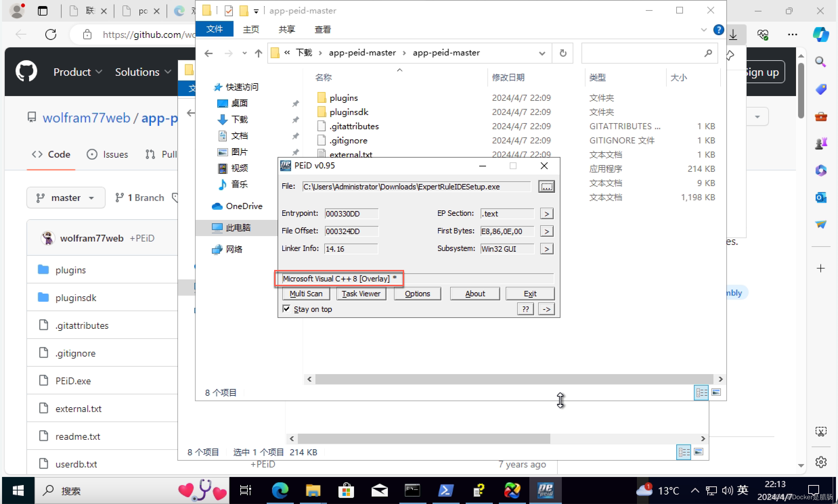This screenshot has height=504, width=838.
Task: Select 视频 in navigation pane
Action: [233, 168]
